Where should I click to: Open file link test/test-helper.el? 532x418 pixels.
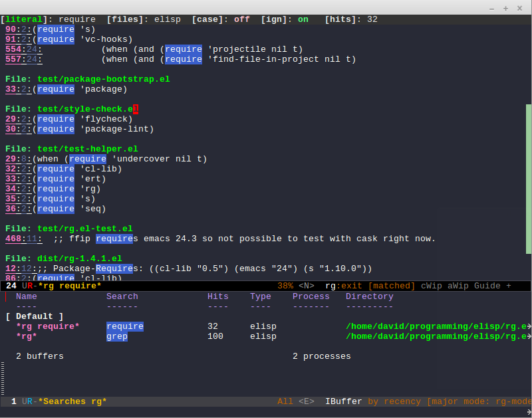tap(88, 149)
